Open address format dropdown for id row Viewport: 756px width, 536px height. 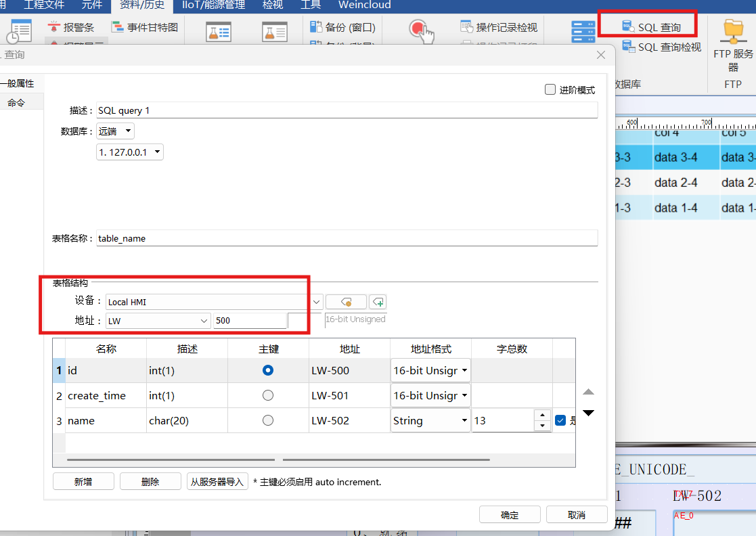point(430,371)
